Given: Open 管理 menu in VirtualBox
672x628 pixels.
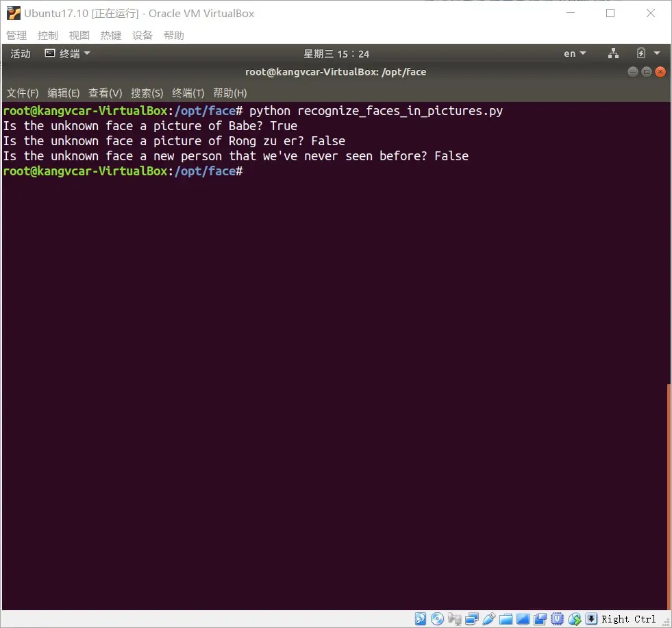Looking at the screenshot, I should [16, 35].
